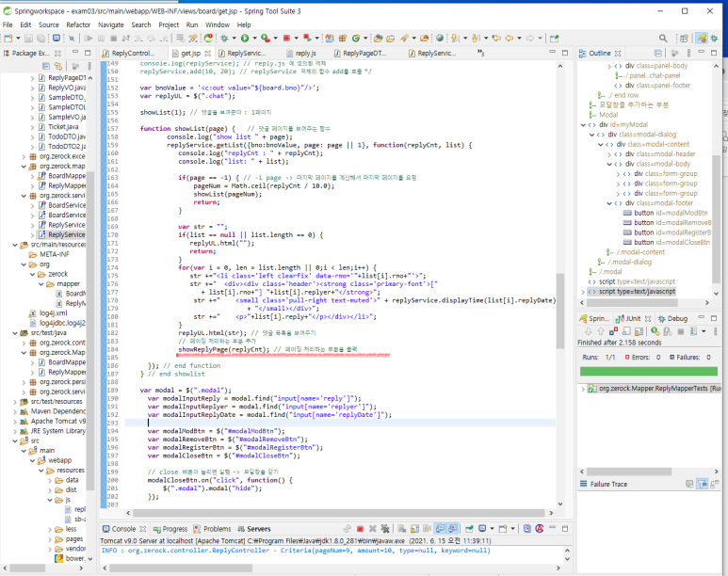The height and width of the screenshot is (576, 728).
Task: Click editor horizontal scrollbar
Action: pos(339,513)
